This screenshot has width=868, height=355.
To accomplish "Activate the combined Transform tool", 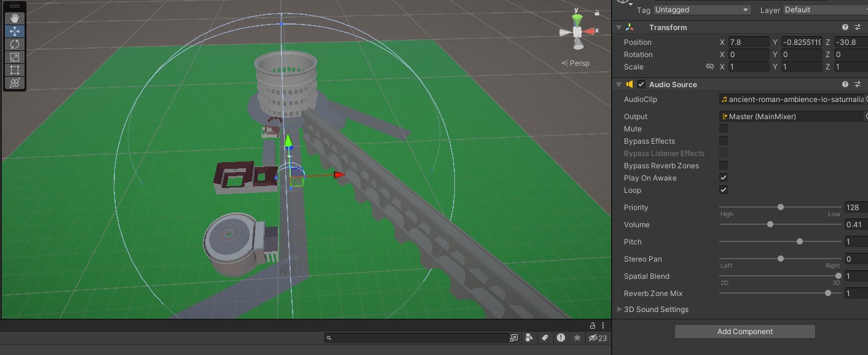I will point(15,83).
